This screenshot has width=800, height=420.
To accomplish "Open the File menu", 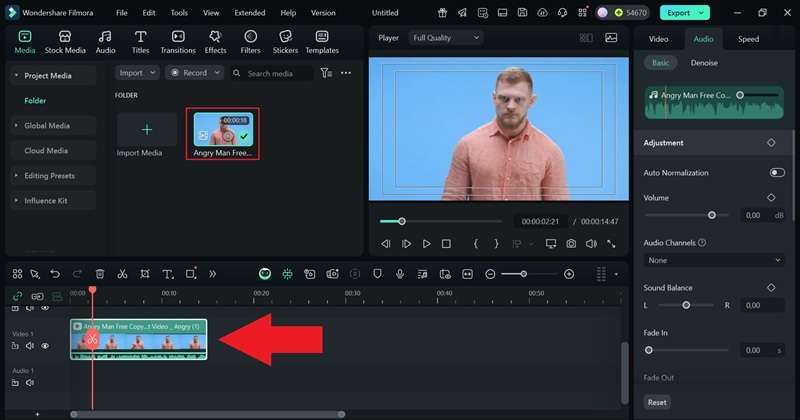I will click(121, 13).
